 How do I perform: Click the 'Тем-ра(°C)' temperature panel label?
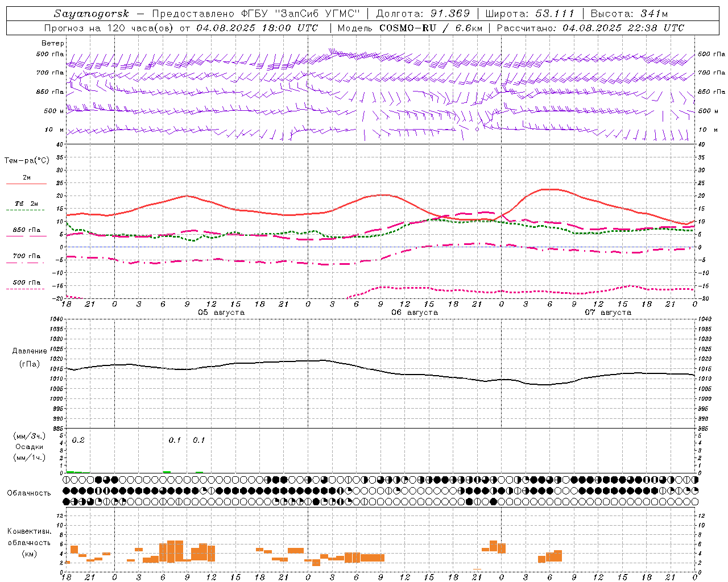tap(27, 161)
